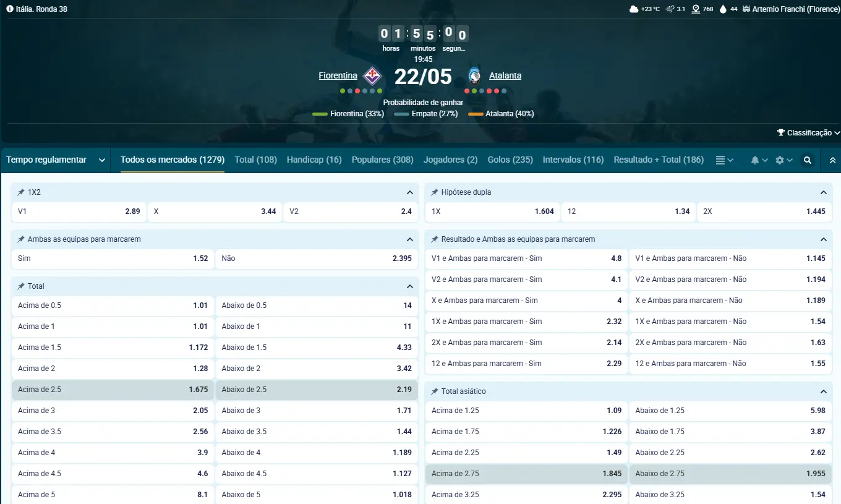This screenshot has width=841, height=504.
Task: Expand the Classificação standings dropdown
Action: [x=809, y=133]
